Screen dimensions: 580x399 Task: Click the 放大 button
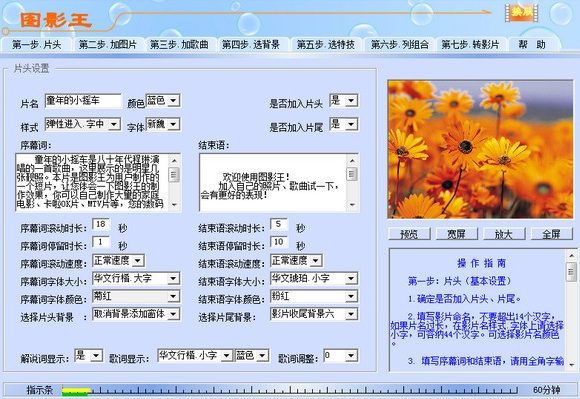[x=504, y=234]
